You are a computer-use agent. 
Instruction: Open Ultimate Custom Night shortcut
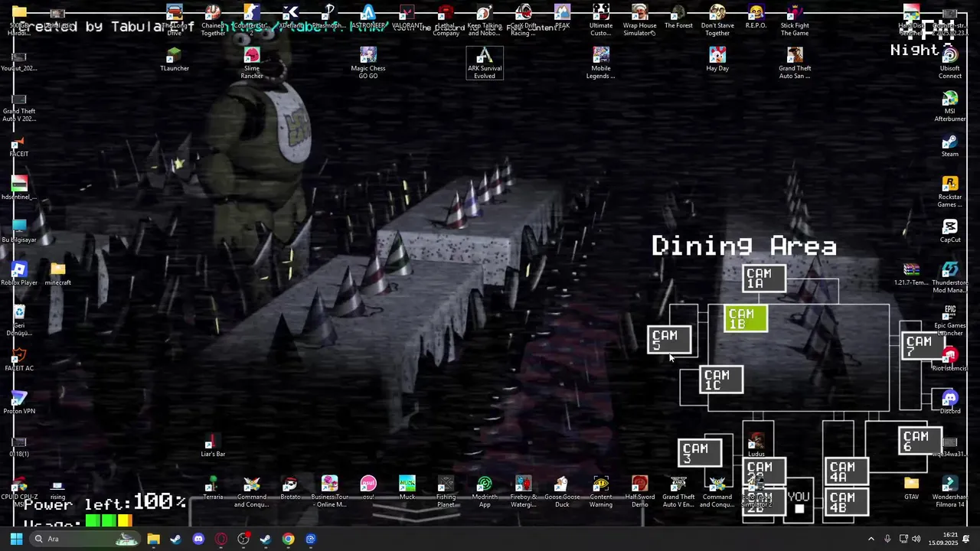tap(601, 20)
